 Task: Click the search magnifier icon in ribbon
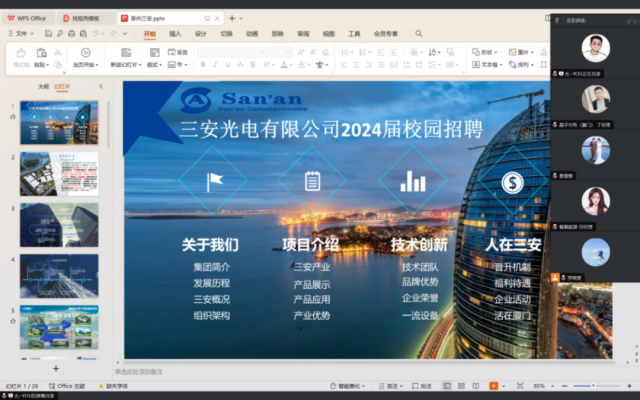pos(418,33)
